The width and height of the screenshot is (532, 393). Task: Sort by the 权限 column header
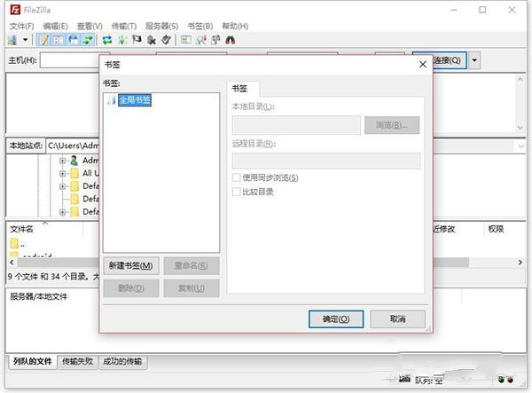coord(496,229)
